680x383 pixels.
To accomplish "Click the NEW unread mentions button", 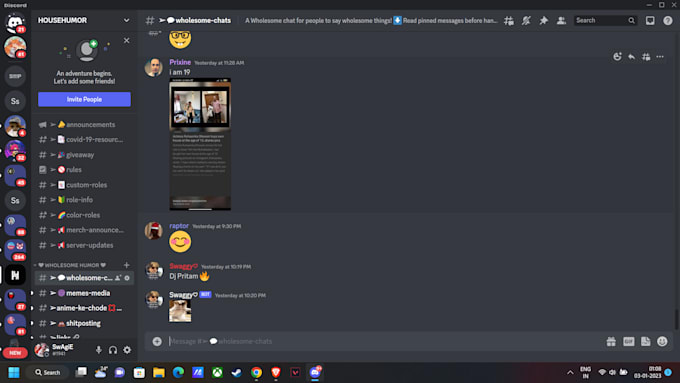I will [x=15, y=353].
